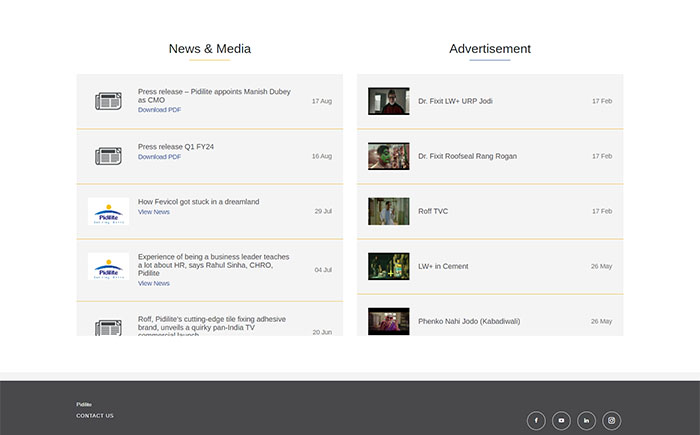
Task: Click Pidilite label in footer
Action: [84, 404]
